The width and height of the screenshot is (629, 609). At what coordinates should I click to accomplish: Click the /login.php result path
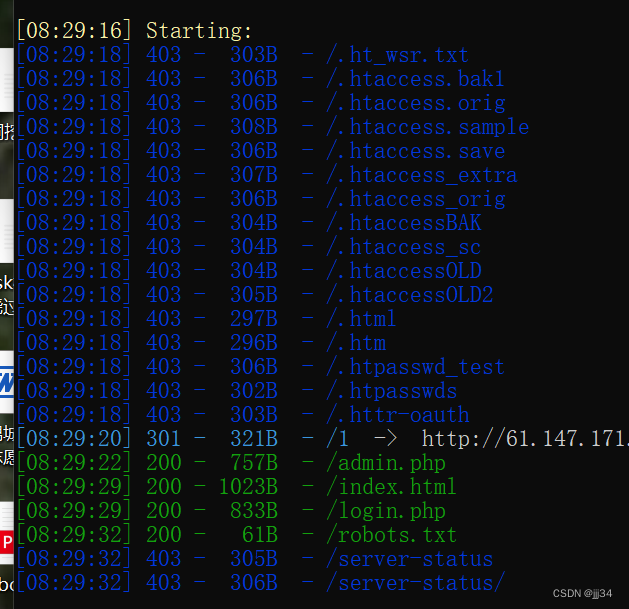click(x=386, y=511)
